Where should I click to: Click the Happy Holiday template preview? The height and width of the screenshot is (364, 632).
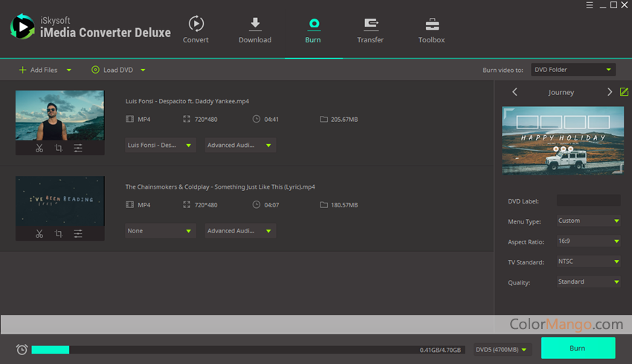tap(563, 140)
